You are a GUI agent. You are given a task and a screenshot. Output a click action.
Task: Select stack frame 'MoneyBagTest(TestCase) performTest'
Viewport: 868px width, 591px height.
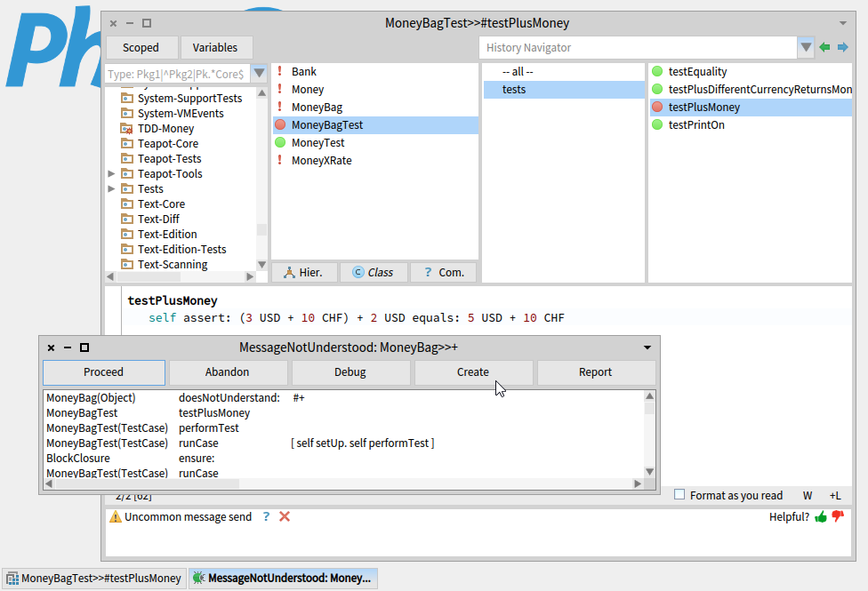click(x=343, y=427)
